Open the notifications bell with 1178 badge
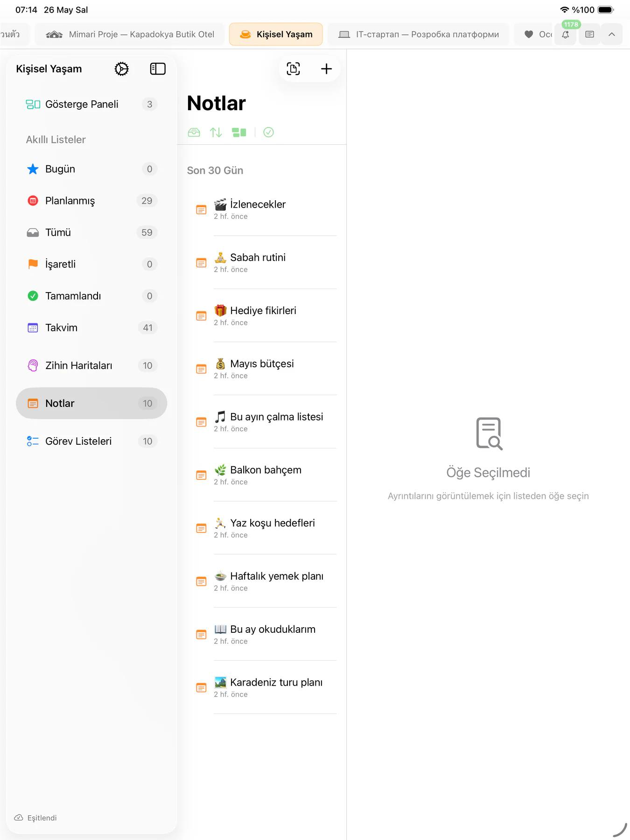This screenshot has width=630, height=840. pyautogui.click(x=565, y=34)
